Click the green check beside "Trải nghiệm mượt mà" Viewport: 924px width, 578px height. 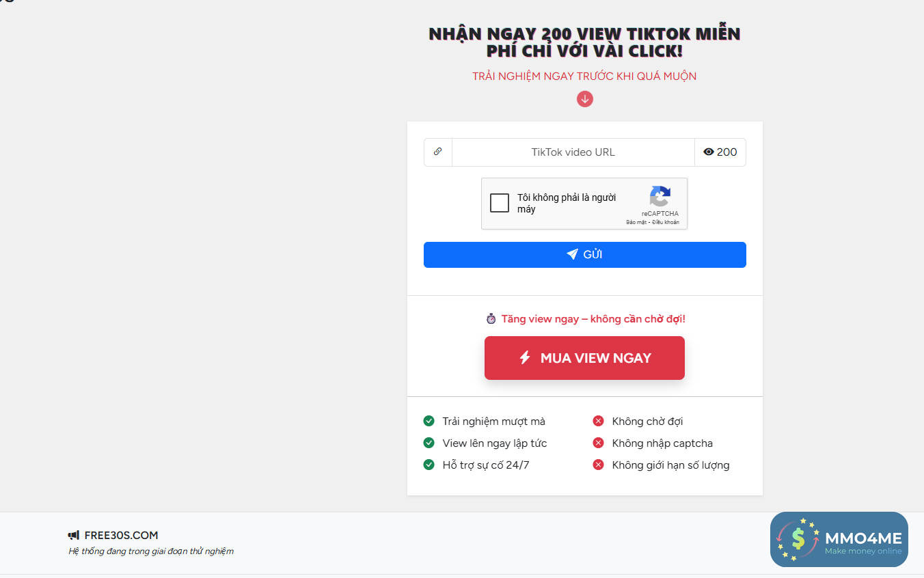tap(429, 421)
